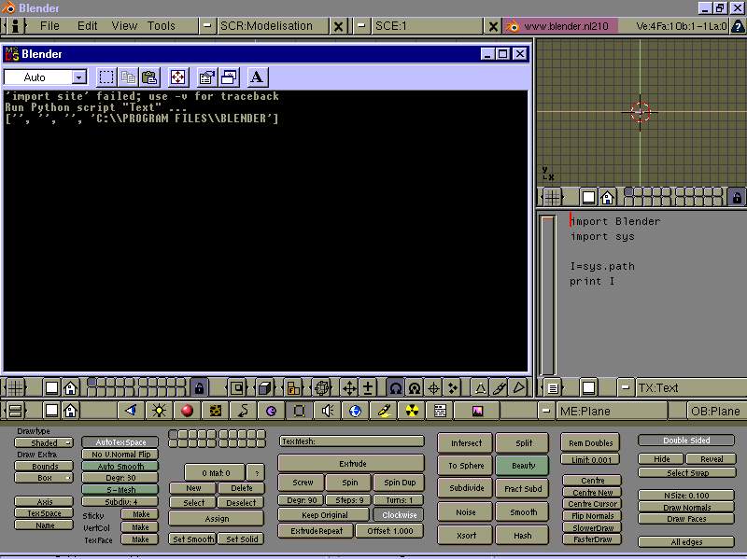Viewport: 747px width, 560px height.
Task: Open the Script buttons icon
Action: point(440,411)
